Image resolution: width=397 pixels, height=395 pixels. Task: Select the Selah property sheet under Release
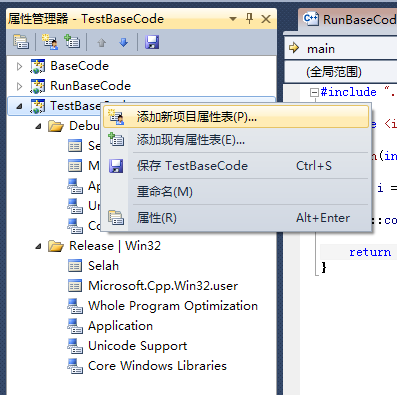[103, 266]
